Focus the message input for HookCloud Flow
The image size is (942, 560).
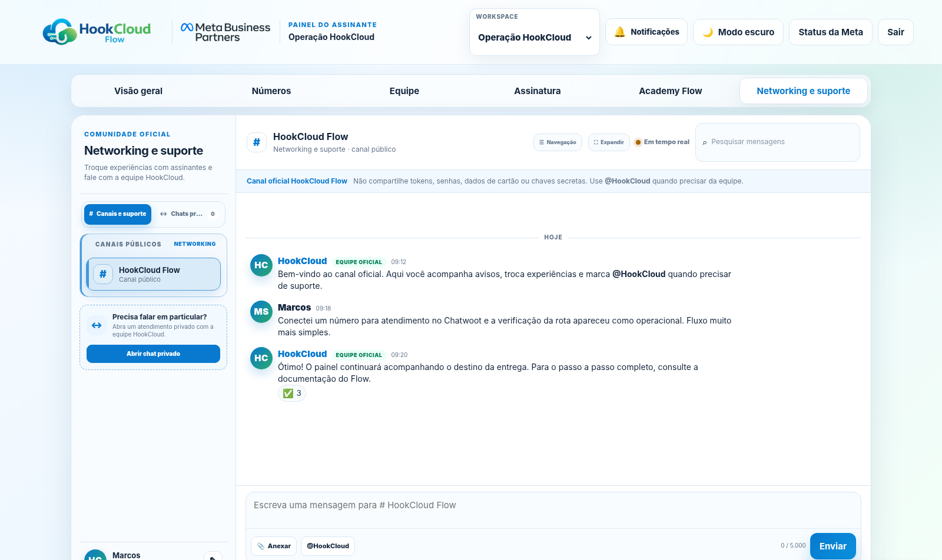click(553, 510)
